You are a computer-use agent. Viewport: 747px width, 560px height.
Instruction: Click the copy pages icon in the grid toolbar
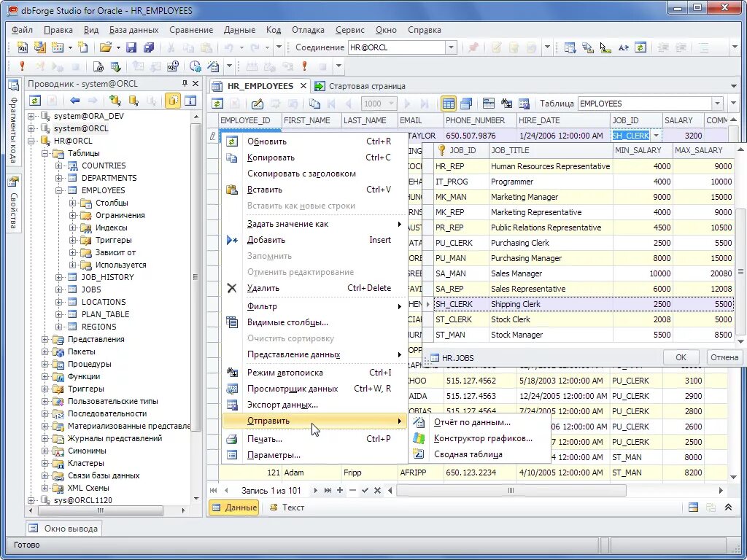314,104
